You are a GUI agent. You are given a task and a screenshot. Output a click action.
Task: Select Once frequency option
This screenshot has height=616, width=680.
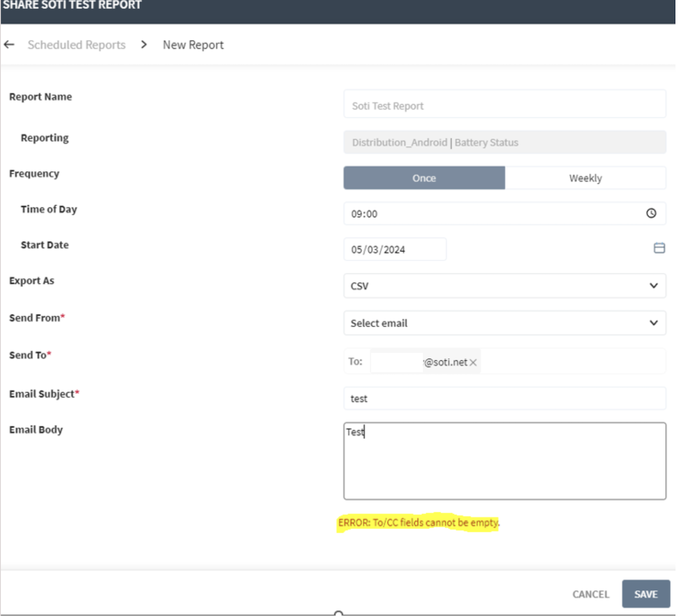tap(424, 178)
